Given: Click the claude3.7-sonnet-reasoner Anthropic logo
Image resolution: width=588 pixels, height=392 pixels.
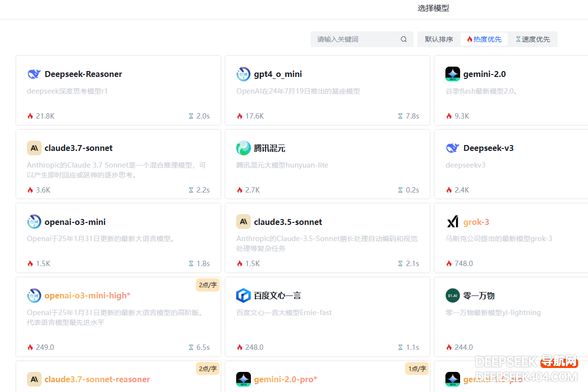Looking at the screenshot, I should (34, 379).
